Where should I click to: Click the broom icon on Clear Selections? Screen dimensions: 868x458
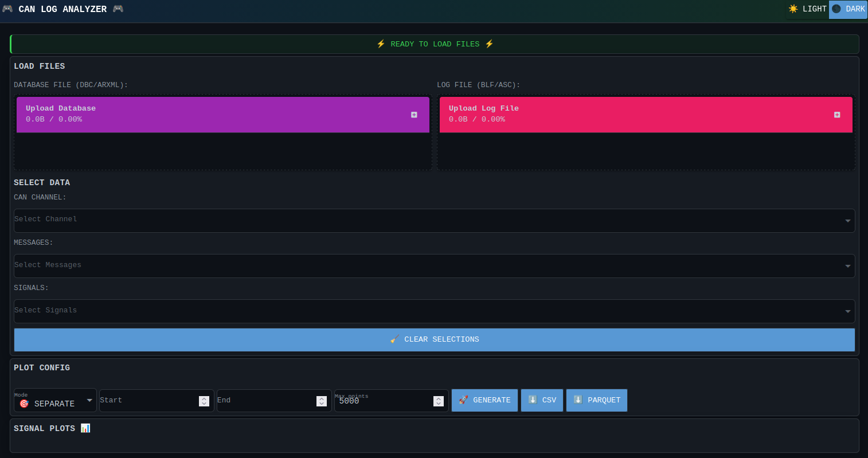[x=394, y=339]
